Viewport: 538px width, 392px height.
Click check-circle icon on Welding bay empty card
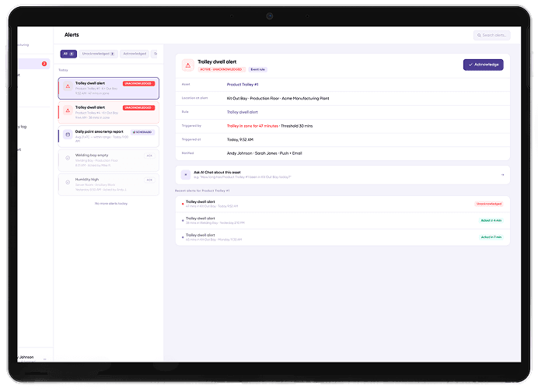[x=68, y=158]
